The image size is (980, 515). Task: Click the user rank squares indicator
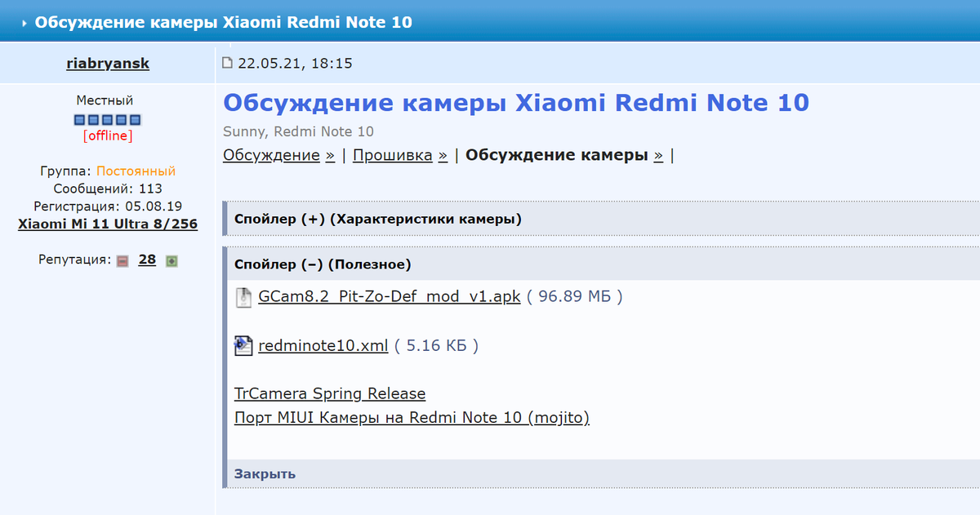[x=108, y=120]
